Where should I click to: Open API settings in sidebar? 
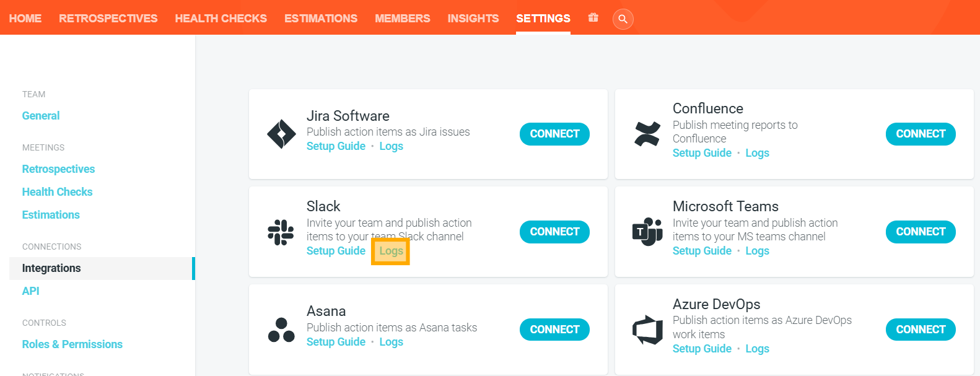click(30, 291)
